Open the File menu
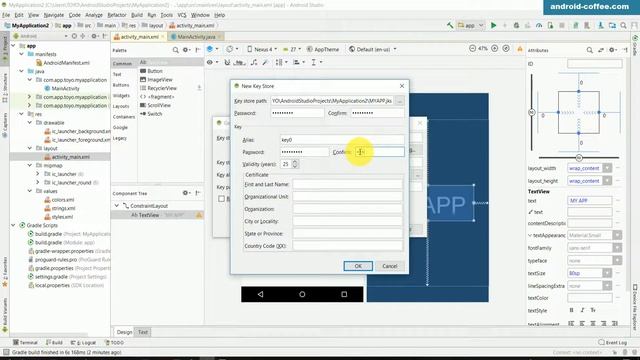The height and width of the screenshot is (360, 640). click(x=6, y=15)
